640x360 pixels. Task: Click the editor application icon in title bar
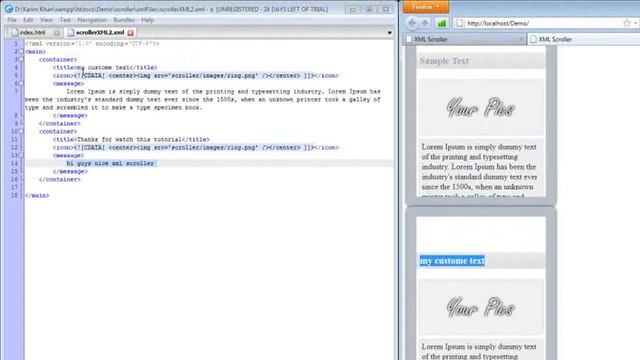click(9, 9)
